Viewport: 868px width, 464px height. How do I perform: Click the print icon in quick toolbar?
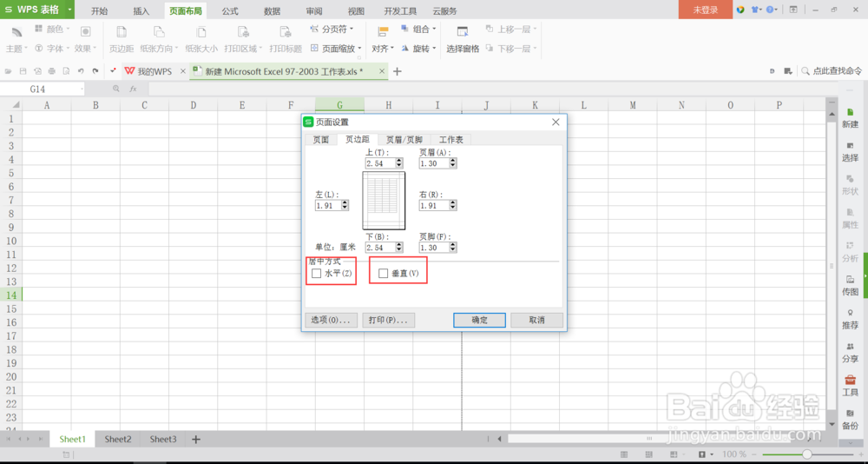(52, 71)
